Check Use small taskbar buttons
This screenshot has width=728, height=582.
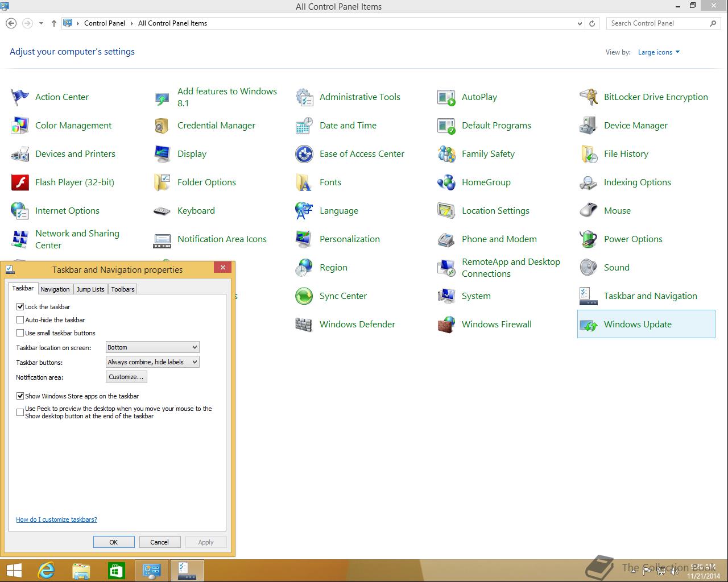20,333
